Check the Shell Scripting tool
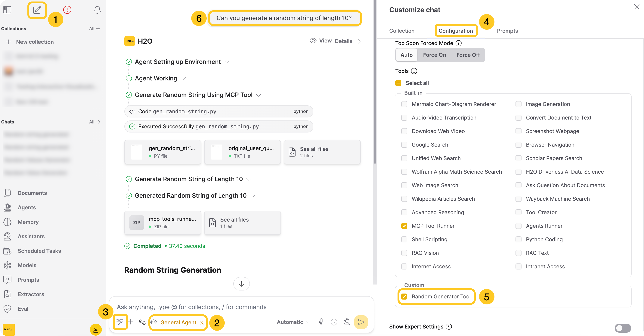The image size is (644, 336). point(404,239)
